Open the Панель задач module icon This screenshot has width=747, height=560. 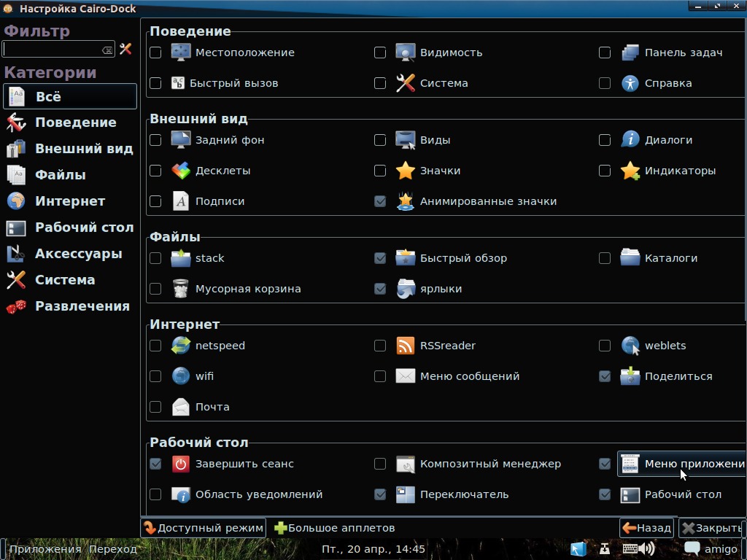[x=630, y=52]
